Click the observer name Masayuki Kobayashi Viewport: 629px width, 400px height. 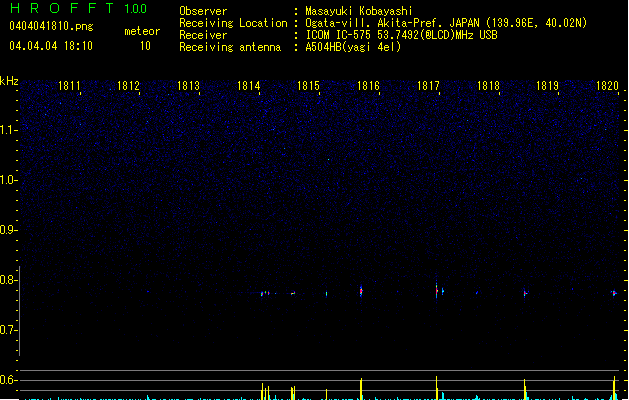pyautogui.click(x=359, y=11)
